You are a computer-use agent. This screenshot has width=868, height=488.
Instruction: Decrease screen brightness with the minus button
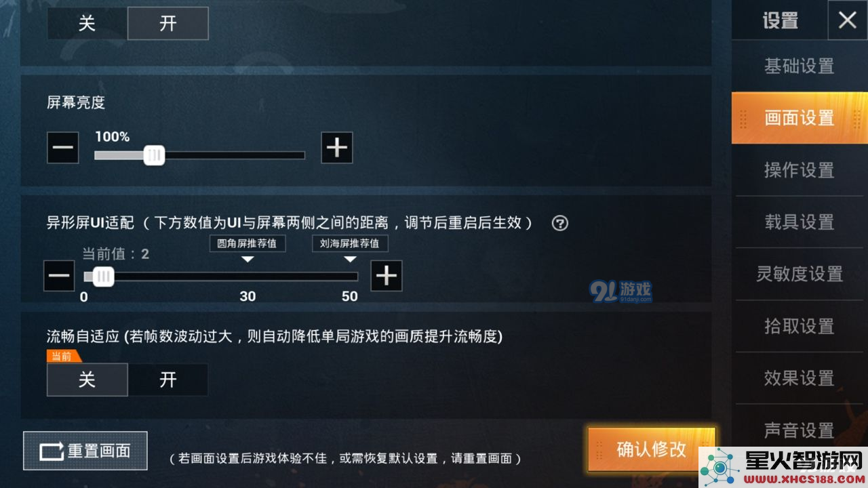(63, 148)
